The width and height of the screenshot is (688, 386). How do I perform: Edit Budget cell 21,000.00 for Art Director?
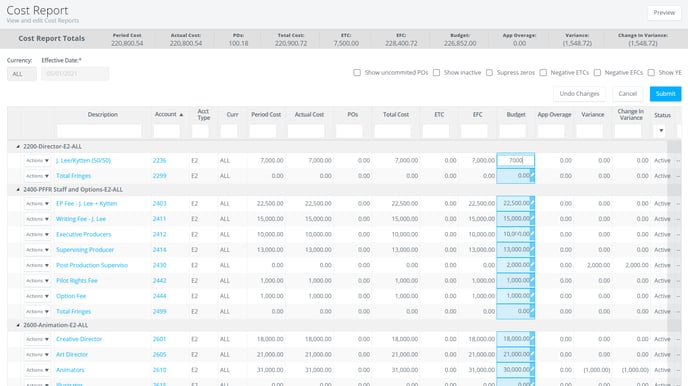coord(516,354)
